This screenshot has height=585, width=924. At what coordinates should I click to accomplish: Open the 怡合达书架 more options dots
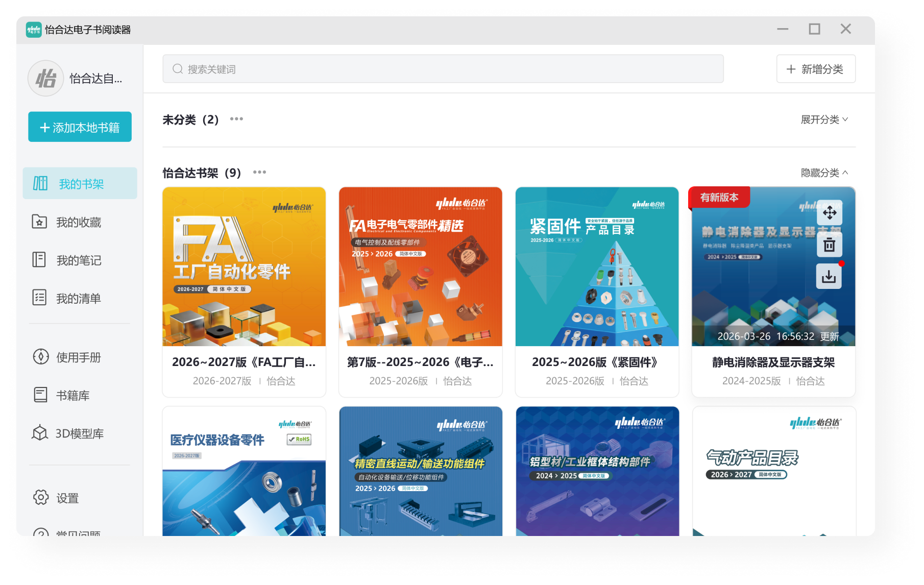tap(259, 172)
